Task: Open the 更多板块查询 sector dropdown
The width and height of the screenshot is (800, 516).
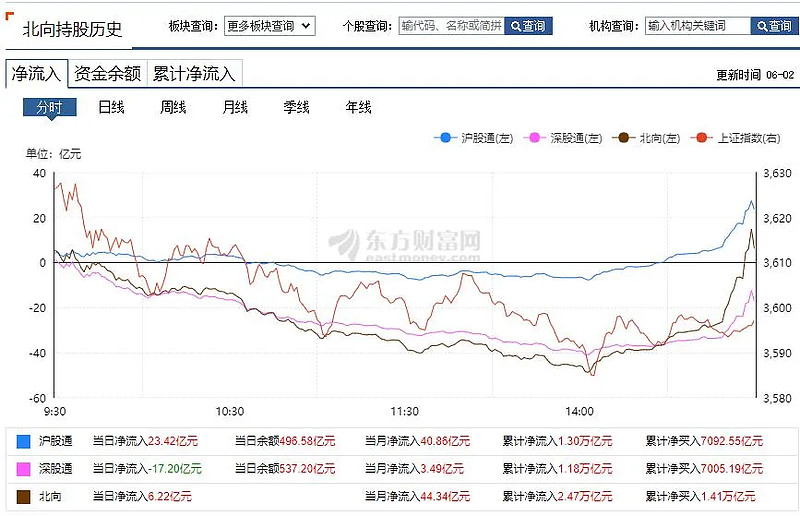Action: [269, 26]
